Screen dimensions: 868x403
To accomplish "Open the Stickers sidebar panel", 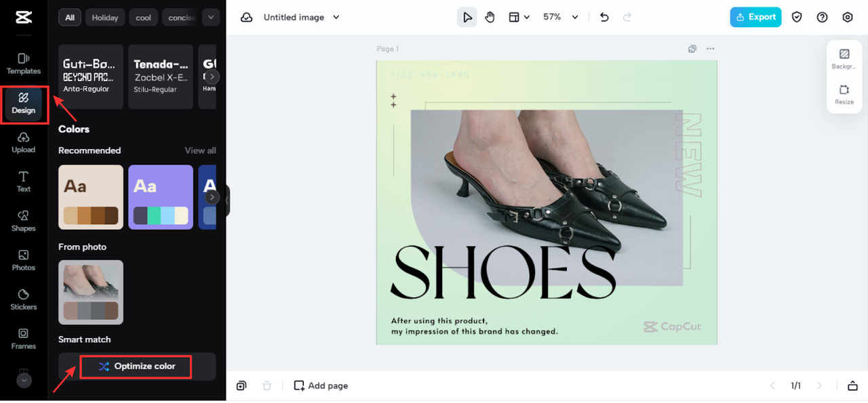I will 24,300.
